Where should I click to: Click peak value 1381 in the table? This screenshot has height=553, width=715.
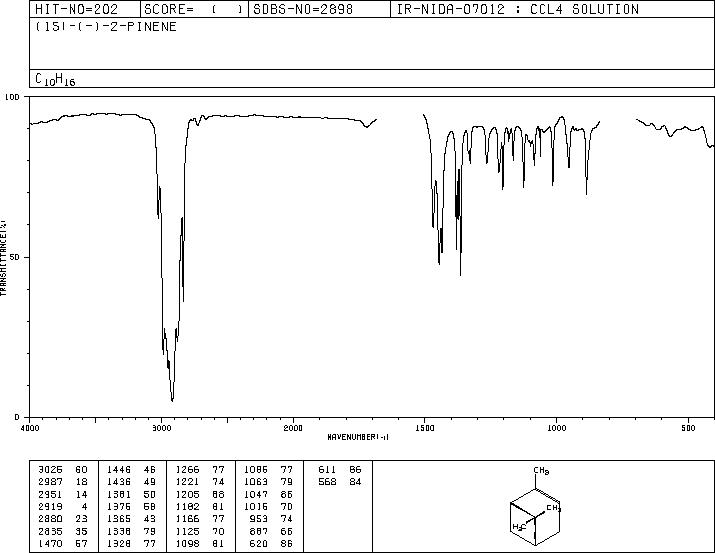[119, 495]
